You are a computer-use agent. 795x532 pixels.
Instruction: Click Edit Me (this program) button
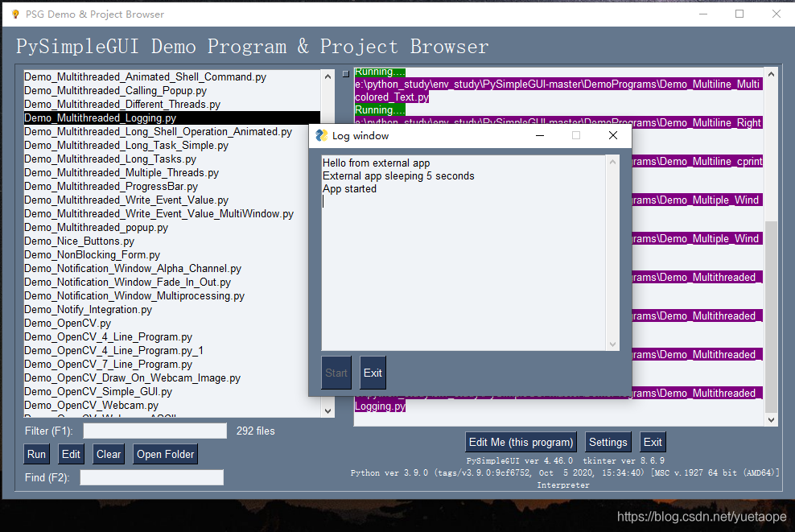click(x=521, y=442)
